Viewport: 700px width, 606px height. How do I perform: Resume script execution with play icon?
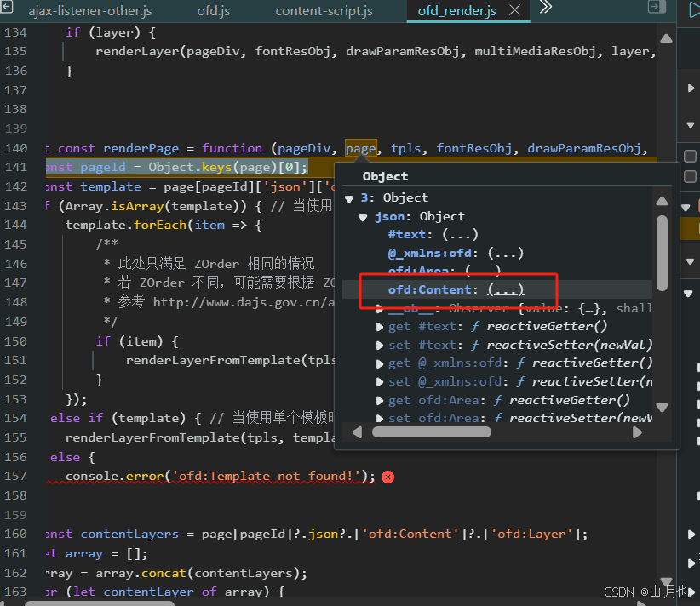tap(694, 9)
